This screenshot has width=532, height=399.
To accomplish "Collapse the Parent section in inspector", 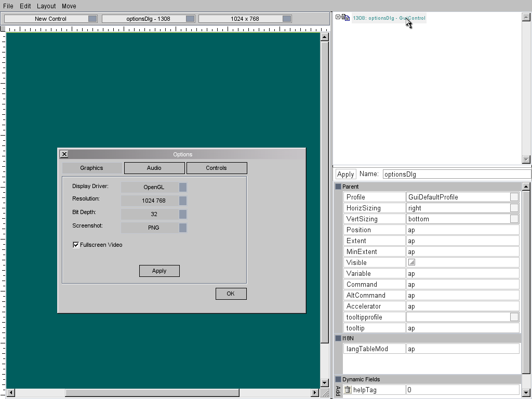I will [x=338, y=187].
